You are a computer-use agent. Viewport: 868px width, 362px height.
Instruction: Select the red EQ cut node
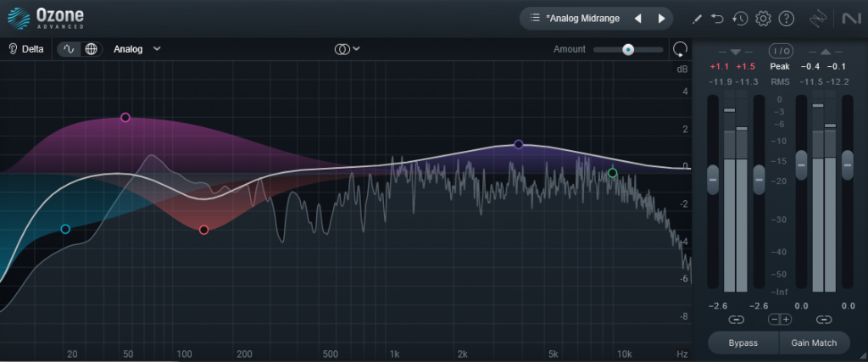coord(203,230)
